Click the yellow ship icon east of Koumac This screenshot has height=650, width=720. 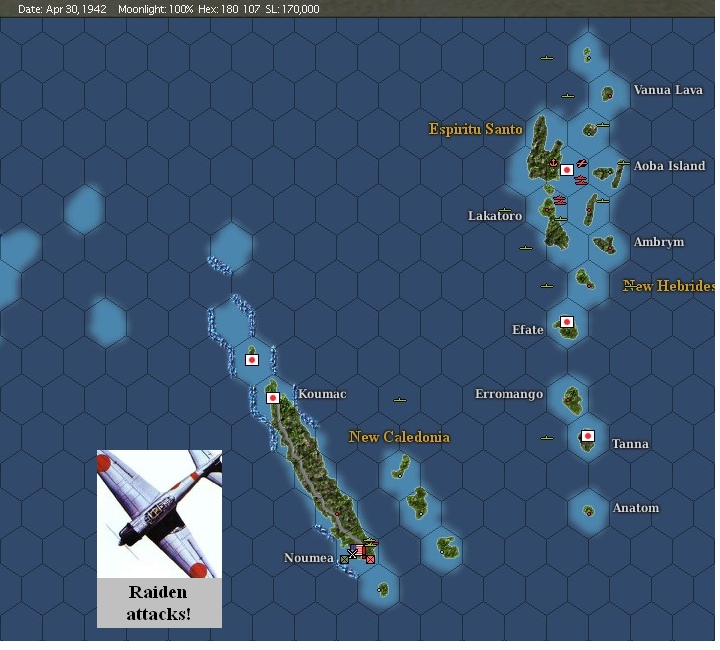tap(400, 400)
